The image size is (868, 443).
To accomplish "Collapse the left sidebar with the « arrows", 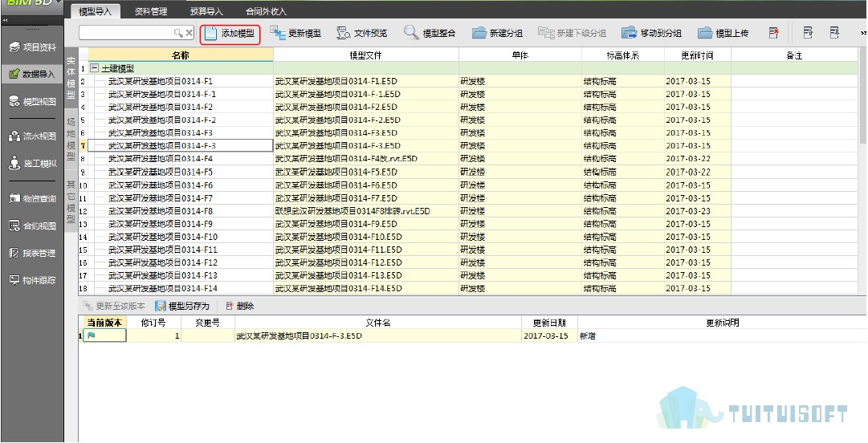I will pyautogui.click(x=5, y=20).
